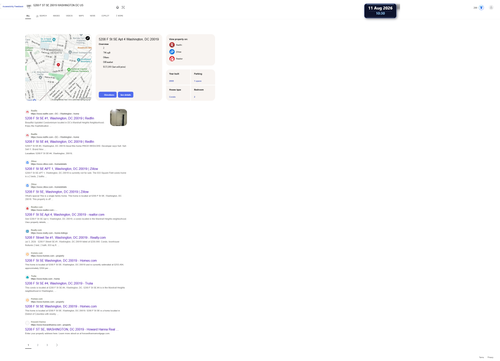Image resolution: width=500 pixels, height=361 pixels.
Task: Click the Directions button in the property card
Action: [x=108, y=95]
